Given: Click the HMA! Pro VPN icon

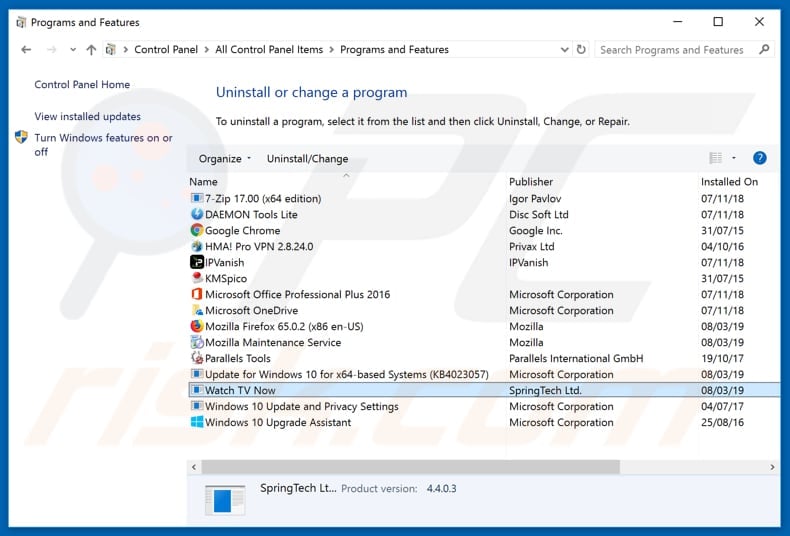Looking at the screenshot, I should point(196,246).
